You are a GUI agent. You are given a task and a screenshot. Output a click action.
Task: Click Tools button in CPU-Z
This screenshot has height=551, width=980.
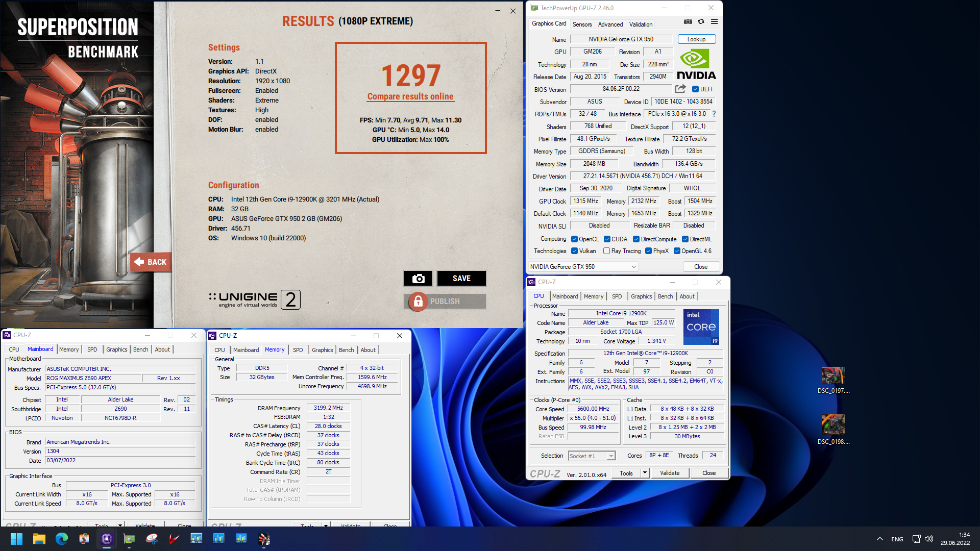pyautogui.click(x=626, y=473)
